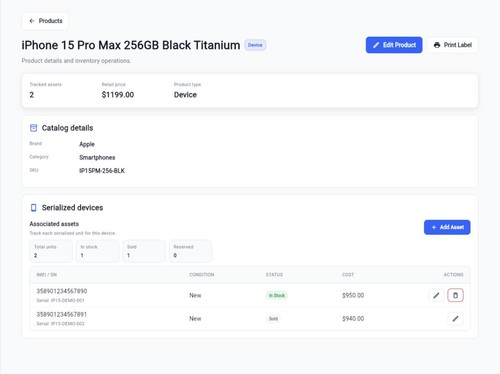Click the IMEI / SN column header
The height and width of the screenshot is (374, 500).
[47, 275]
